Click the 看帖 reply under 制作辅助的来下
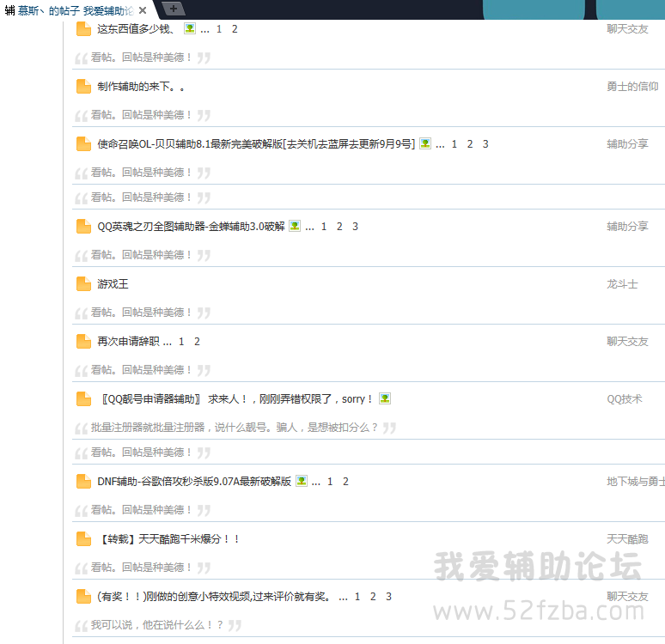Image resolution: width=665 pixels, height=644 pixels. [x=141, y=115]
